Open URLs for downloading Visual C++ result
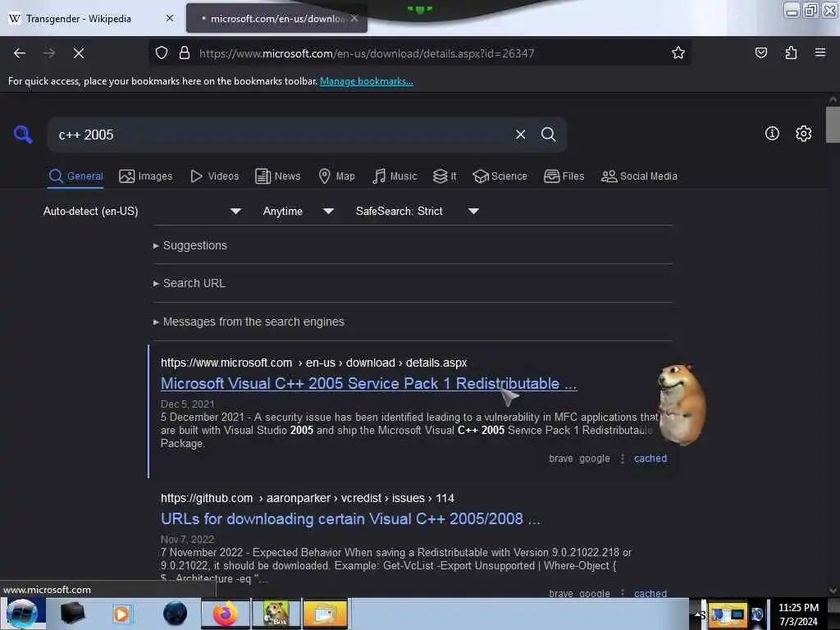840x630 pixels. point(350,519)
